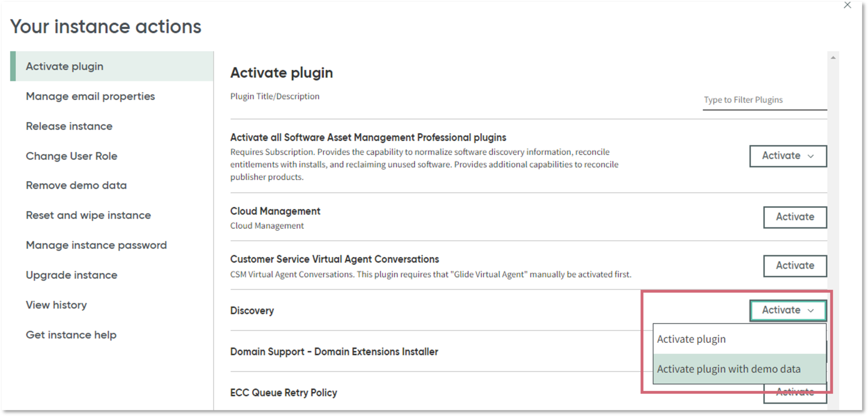Select 'Activate plugin' in the sidebar
Screen dimensions: 868x416
pos(64,66)
